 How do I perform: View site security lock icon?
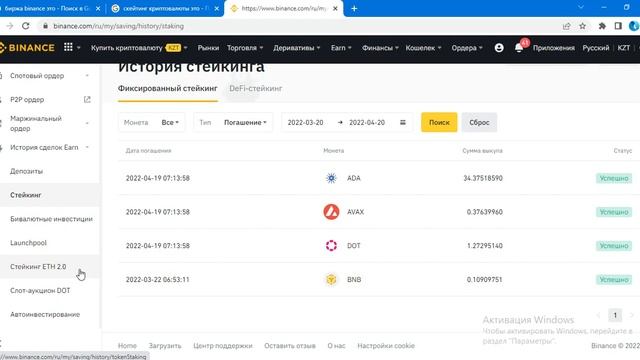pos(45,26)
